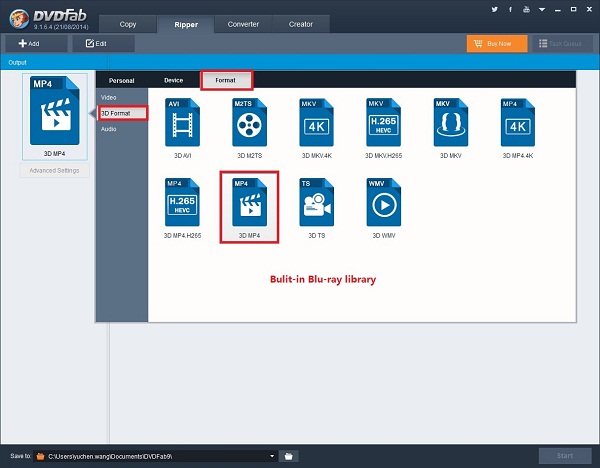Screen dimensions: 600x468
Task: Click the large 3D MP4 output profile icon
Action: [55, 111]
